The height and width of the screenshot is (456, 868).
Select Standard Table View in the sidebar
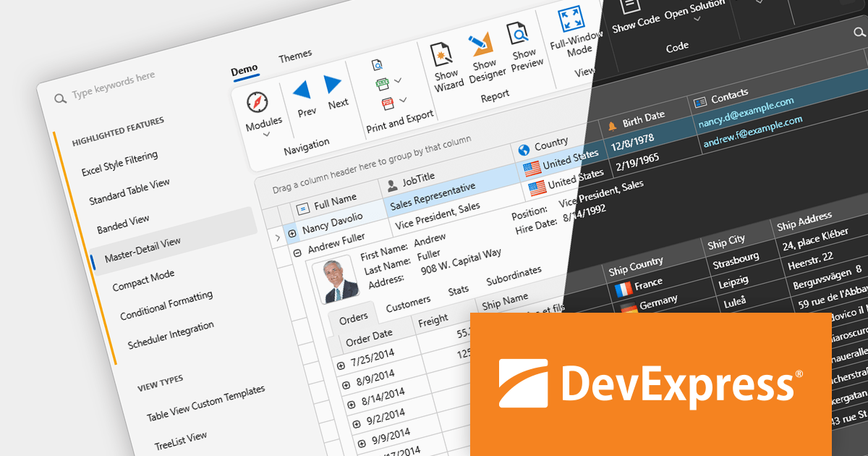coord(129,192)
